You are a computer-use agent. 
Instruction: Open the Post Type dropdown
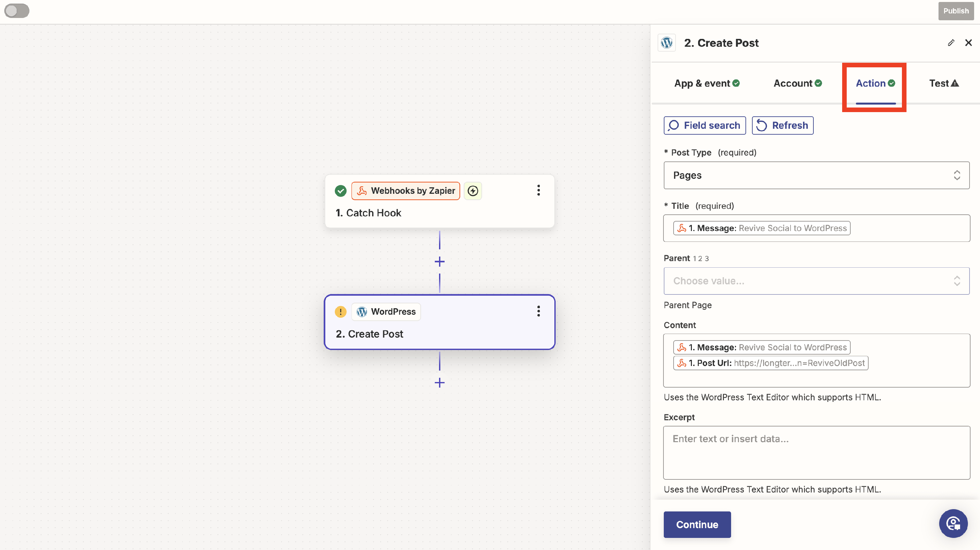pyautogui.click(x=816, y=175)
